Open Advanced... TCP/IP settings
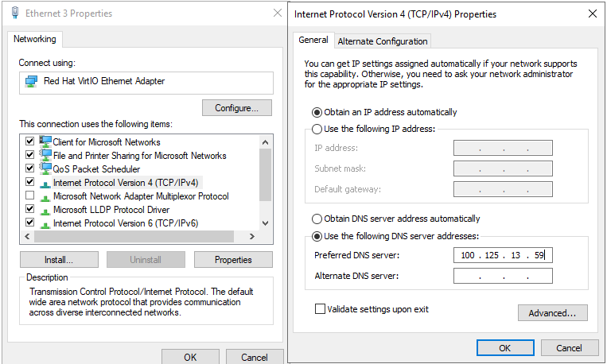The image size is (607, 364). [552, 313]
